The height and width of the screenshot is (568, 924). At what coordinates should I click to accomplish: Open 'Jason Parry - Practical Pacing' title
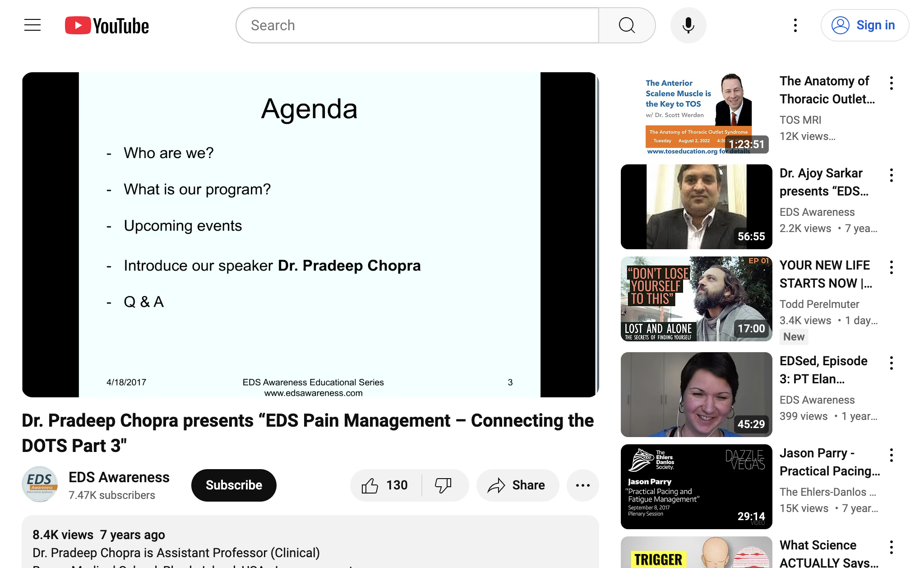(830, 462)
